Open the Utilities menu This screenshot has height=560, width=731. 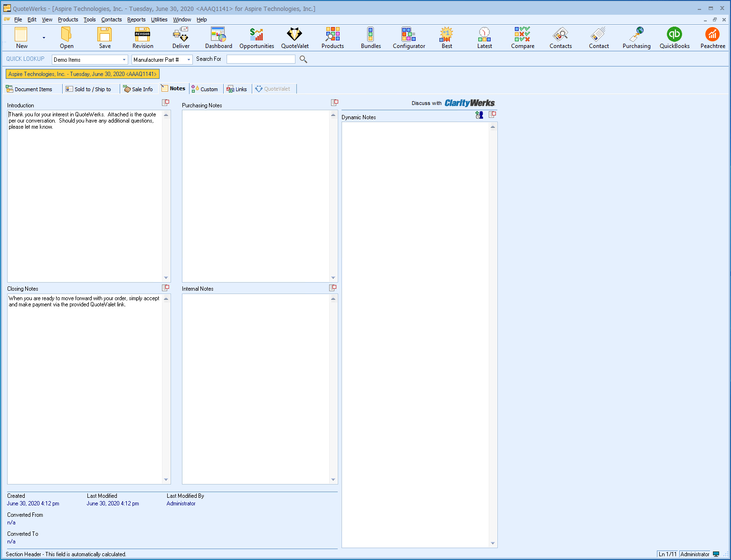click(x=159, y=19)
